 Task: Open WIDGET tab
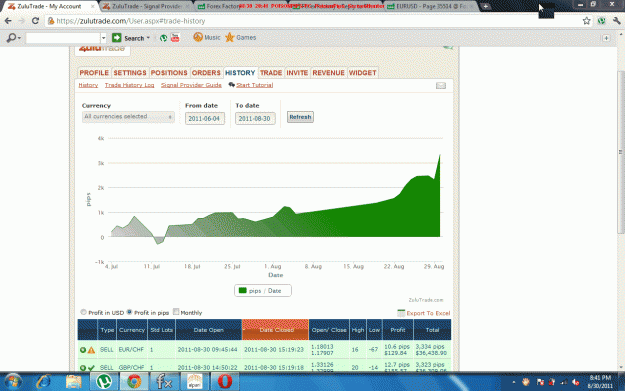[363, 73]
